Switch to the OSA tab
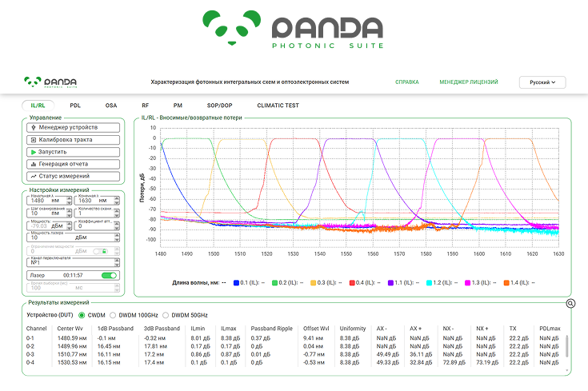The width and height of the screenshot is (588, 391). [111, 106]
